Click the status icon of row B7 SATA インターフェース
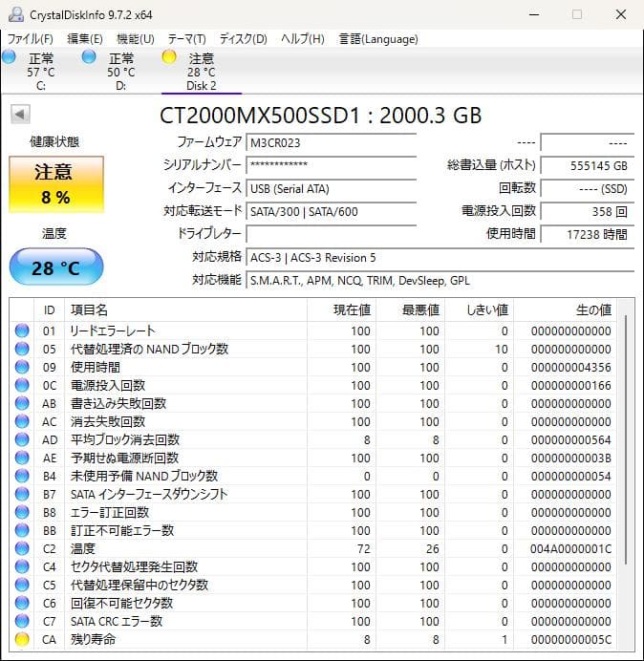Image resolution: width=644 pixels, height=661 pixels. pyautogui.click(x=22, y=494)
